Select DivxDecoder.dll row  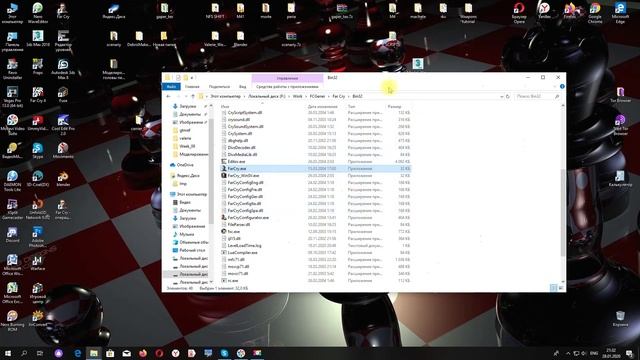(316, 147)
